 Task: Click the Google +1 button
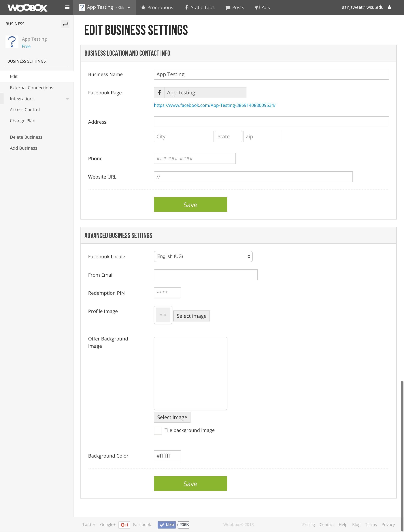coord(124,524)
